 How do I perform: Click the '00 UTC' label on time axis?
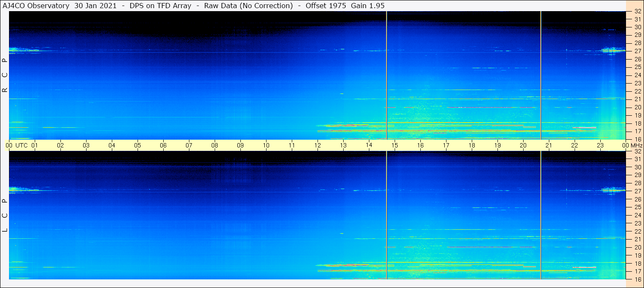coord(17,145)
